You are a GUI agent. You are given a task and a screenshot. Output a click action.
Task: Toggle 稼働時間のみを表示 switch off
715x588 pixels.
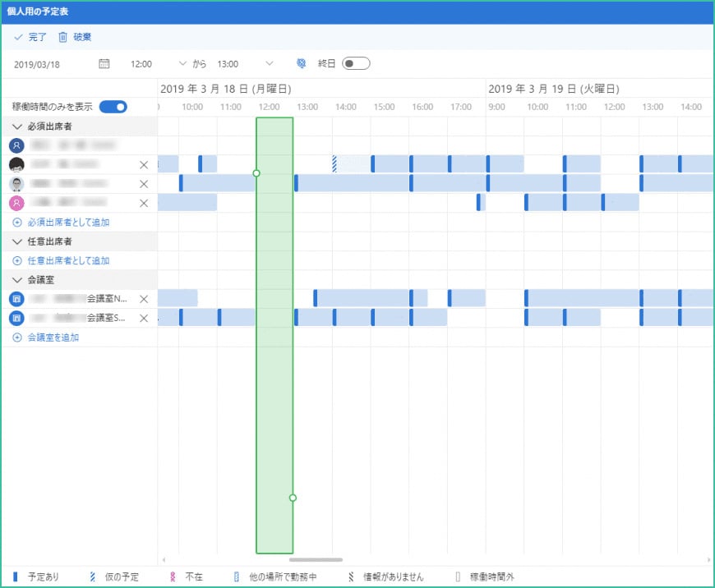pos(113,107)
